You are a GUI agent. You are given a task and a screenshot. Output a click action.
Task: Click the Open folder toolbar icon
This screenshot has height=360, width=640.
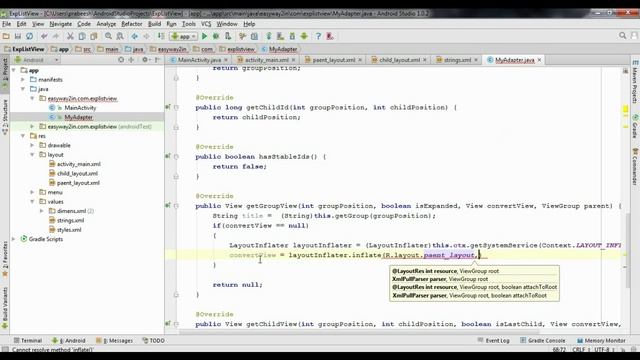click(6, 36)
